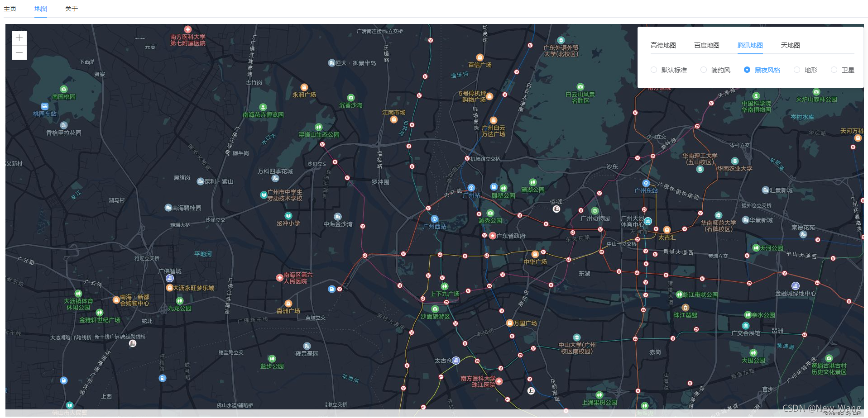Click the 天河公园 park marker
This screenshot has width=868, height=418.
coord(756,248)
